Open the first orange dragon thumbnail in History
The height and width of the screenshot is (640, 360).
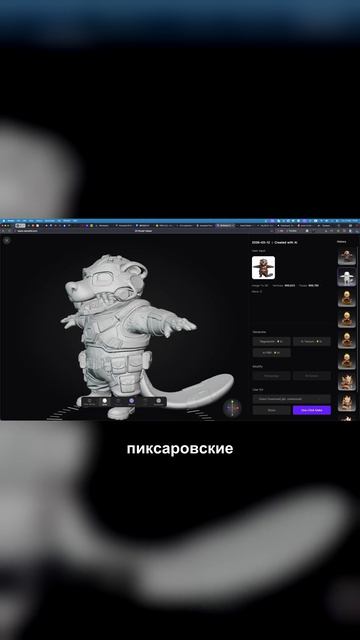pyautogui.click(x=347, y=381)
